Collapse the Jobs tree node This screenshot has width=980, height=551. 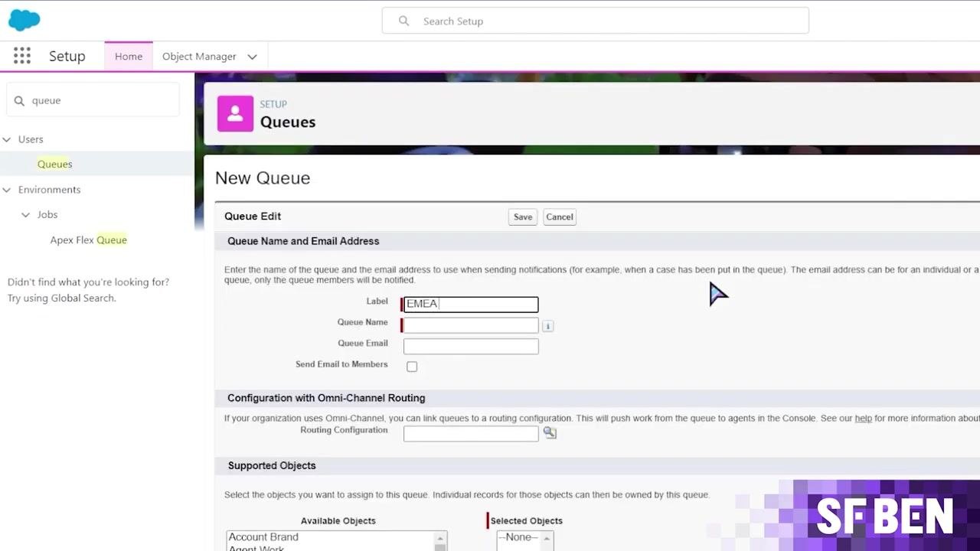(26, 215)
